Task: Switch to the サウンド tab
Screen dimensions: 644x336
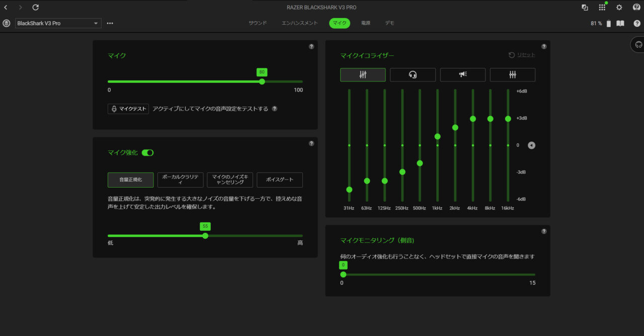Action: point(258,23)
